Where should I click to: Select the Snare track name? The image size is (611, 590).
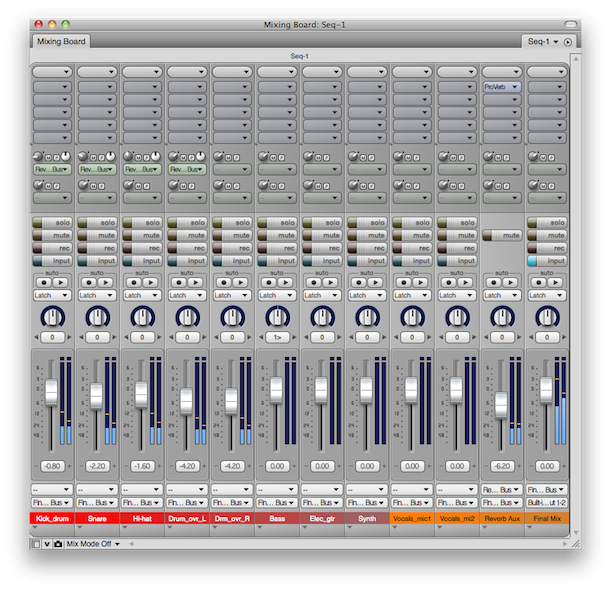click(97, 519)
